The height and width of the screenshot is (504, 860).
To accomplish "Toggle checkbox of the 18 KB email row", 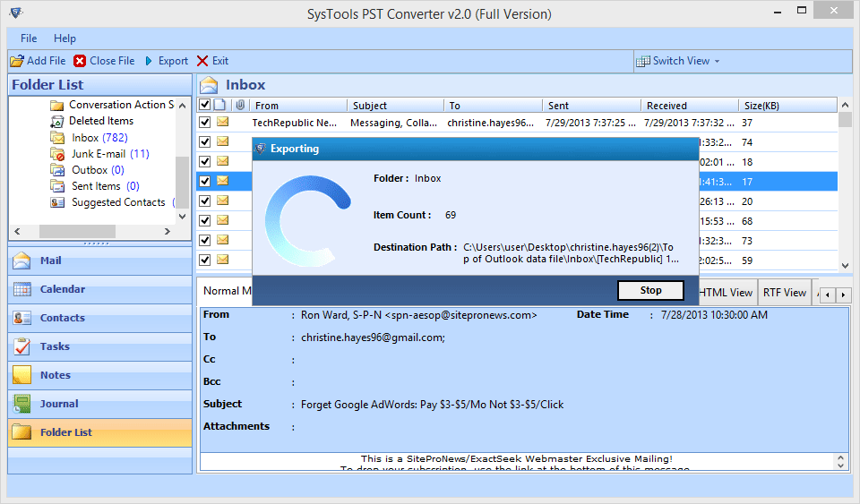I will [x=204, y=162].
